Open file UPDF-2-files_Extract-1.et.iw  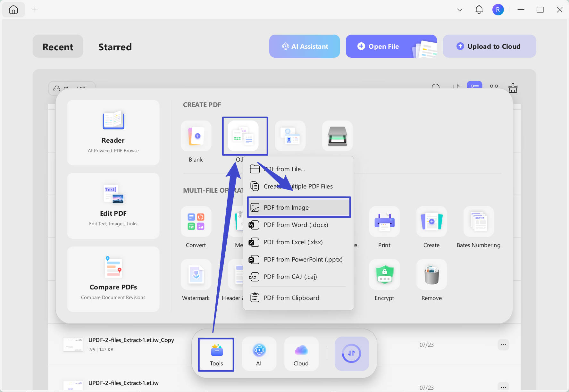[x=284, y=379]
